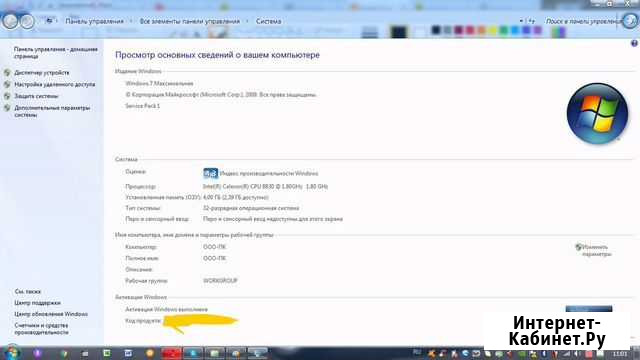Click Изменить параметры for computer name
The image size is (640, 360).
(x=596, y=251)
